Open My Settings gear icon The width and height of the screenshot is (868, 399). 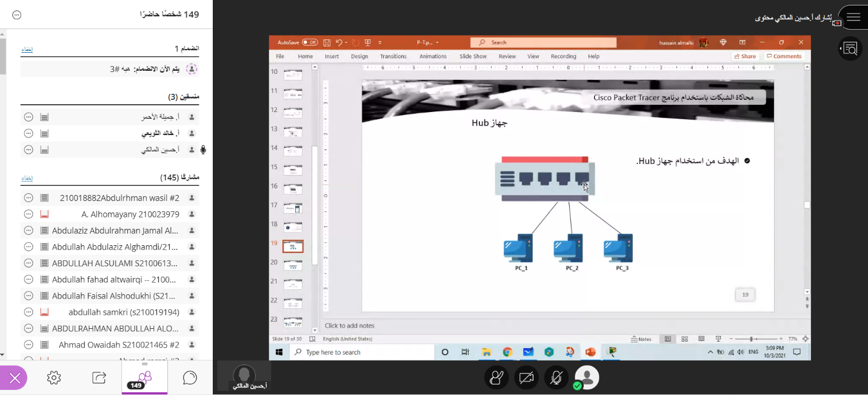pos(54,378)
